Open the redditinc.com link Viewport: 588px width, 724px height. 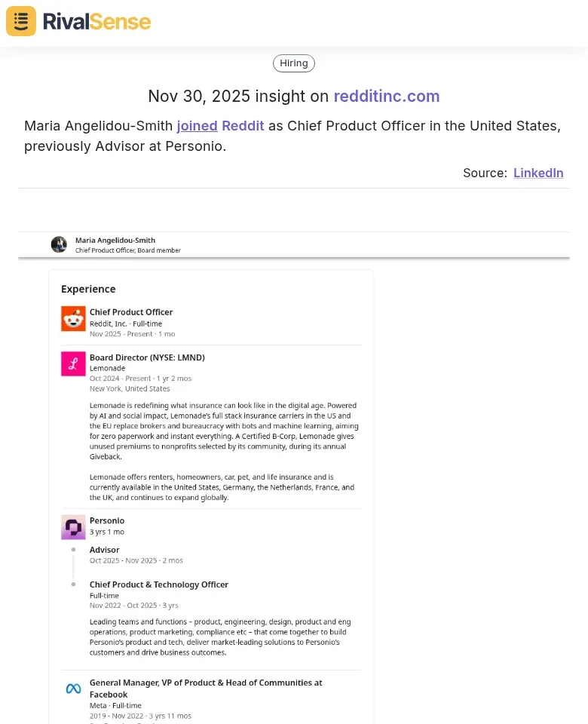387,97
